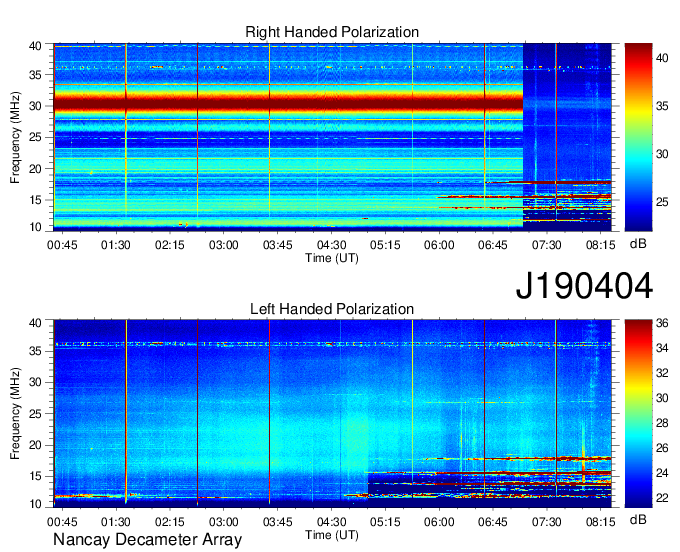Click 00:45 time tick on left-handed plot
680x552 pixels.
[62, 522]
